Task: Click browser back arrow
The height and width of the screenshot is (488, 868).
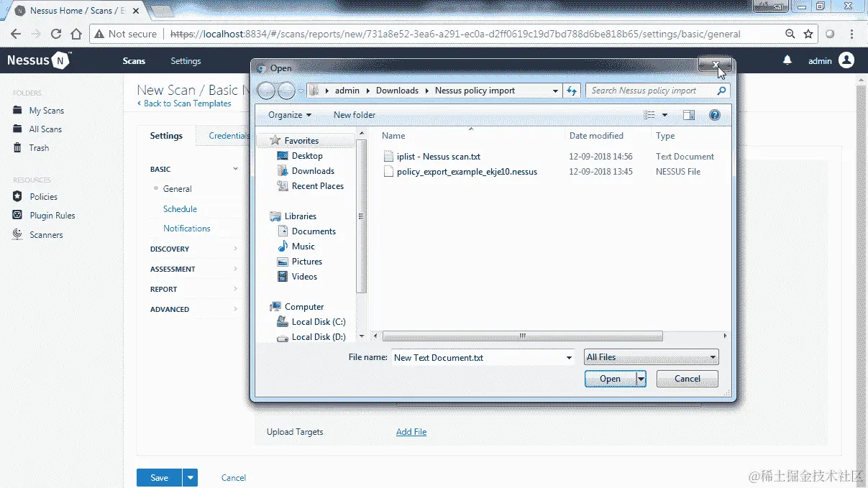Action: 16,34
